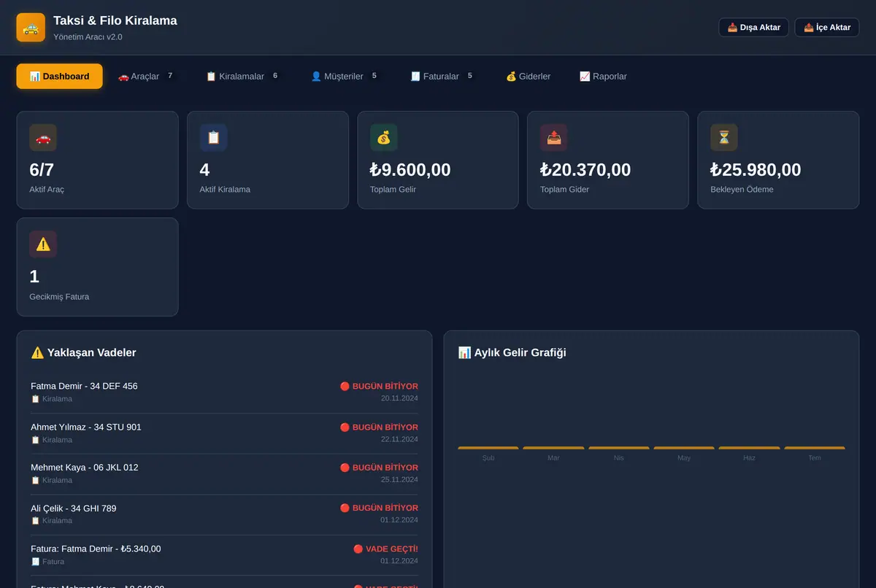Select the Fatma Demir - 34 DEF 456 entry
Viewport: 876px width, 588px height.
[224, 392]
